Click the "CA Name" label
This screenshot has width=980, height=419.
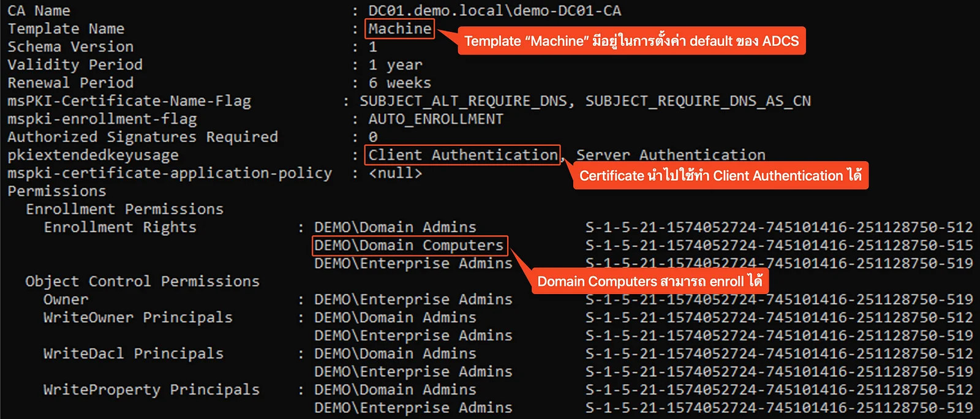(x=39, y=11)
